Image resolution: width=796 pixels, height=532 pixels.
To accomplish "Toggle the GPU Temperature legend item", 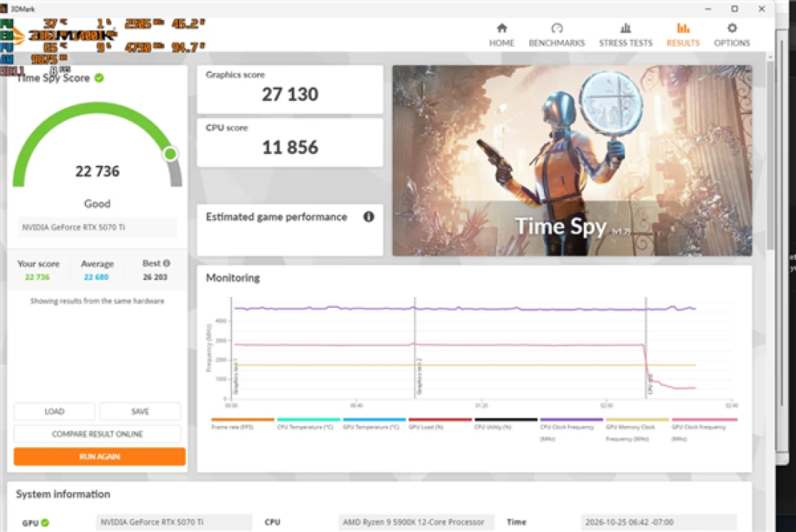I will 374,424.
